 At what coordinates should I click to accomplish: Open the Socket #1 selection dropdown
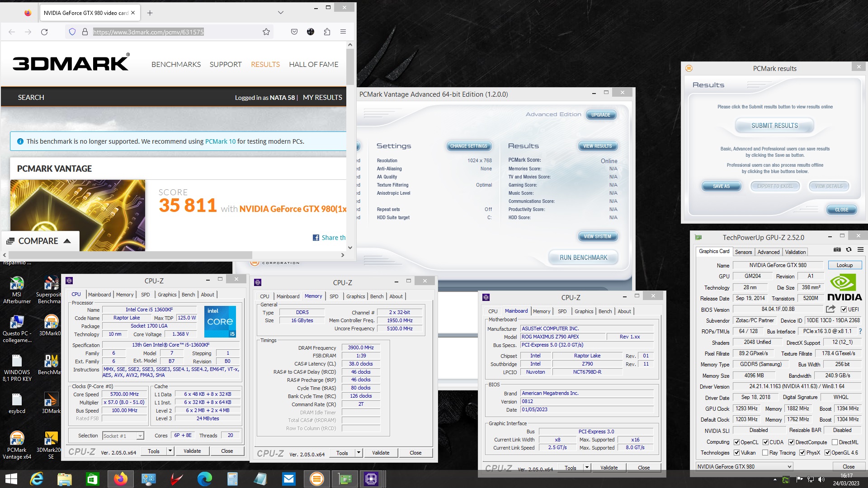coord(123,436)
